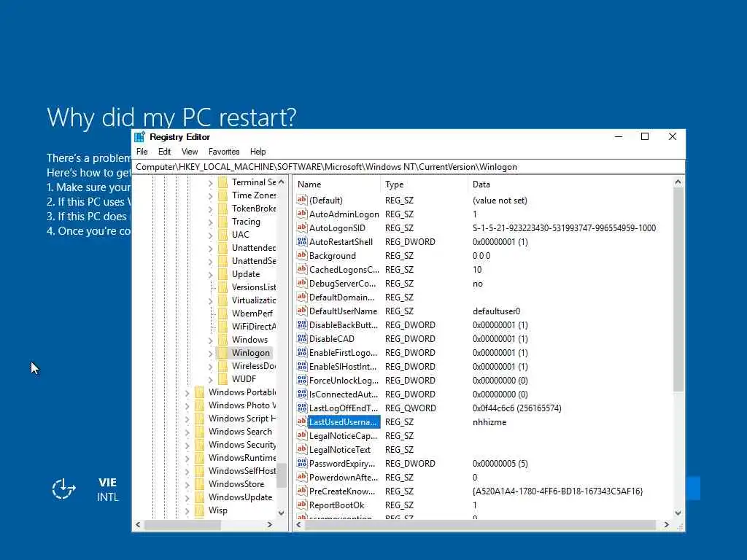Open the View menu

click(x=189, y=152)
